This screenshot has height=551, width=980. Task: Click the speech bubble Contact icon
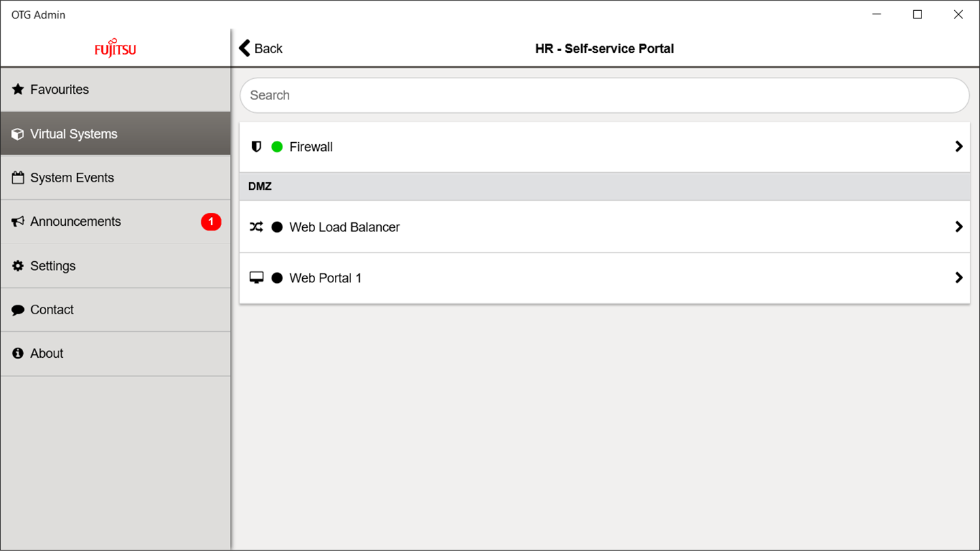coord(18,310)
